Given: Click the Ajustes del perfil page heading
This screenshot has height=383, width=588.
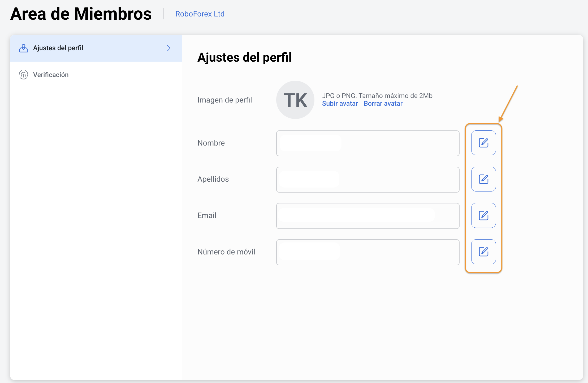Looking at the screenshot, I should 244,57.
